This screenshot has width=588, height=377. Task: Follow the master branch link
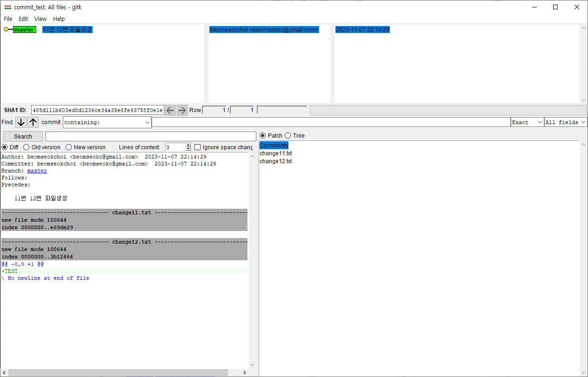click(37, 171)
